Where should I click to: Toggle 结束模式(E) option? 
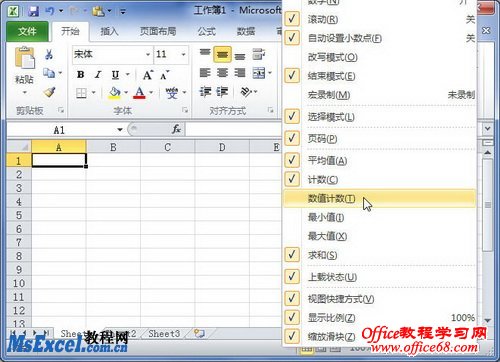point(292,76)
